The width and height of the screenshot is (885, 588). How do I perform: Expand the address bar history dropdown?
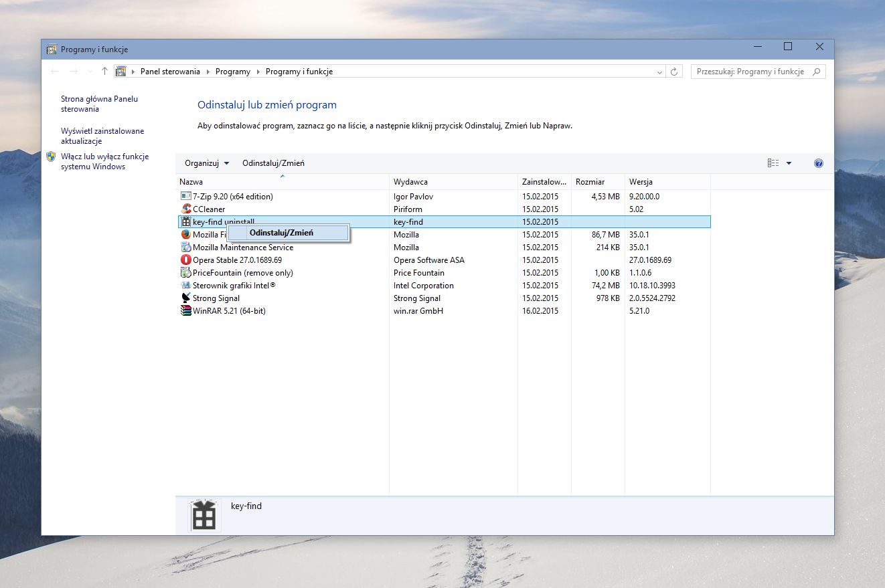[x=660, y=72]
